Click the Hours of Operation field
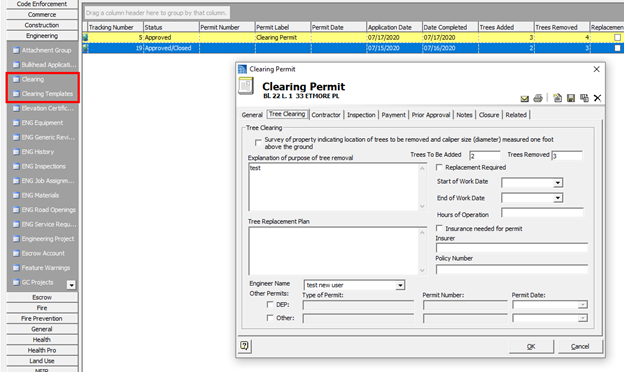The image size is (624, 372). click(x=542, y=212)
